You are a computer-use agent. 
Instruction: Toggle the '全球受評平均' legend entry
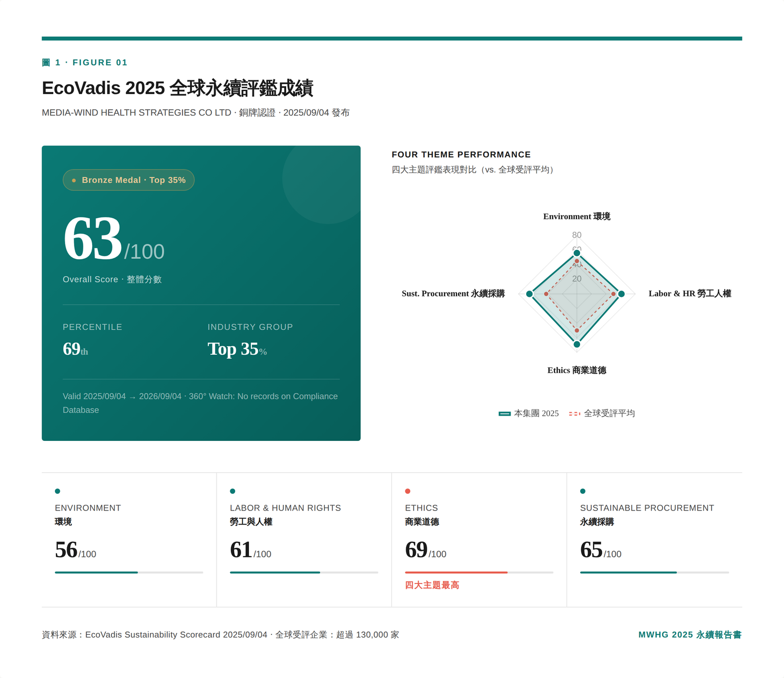coord(602,413)
